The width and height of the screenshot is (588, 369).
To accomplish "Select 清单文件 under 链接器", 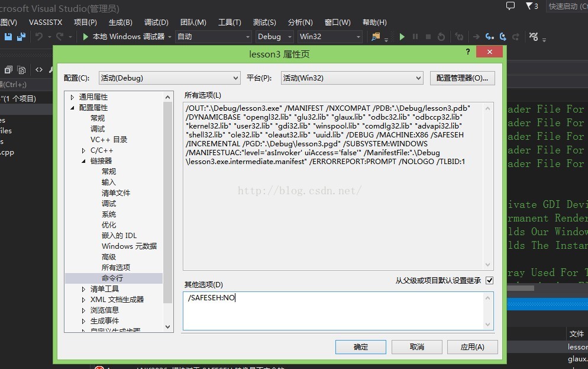I will (x=116, y=193).
